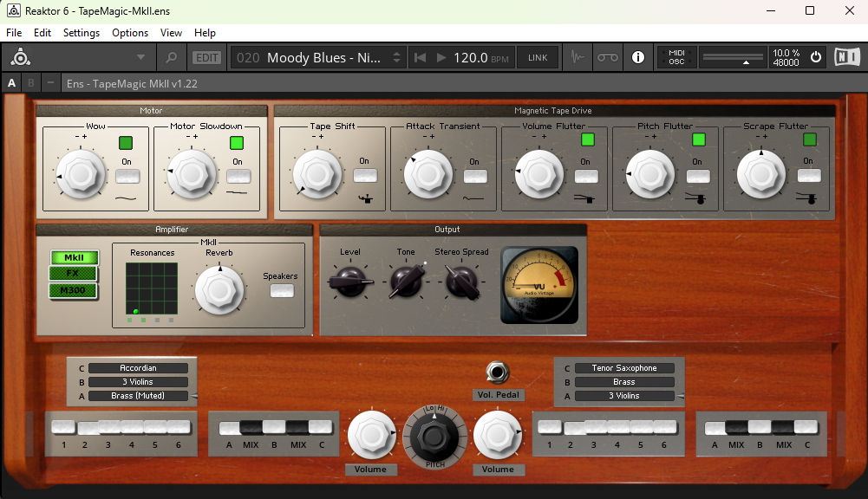Click the Native Instruments NI logo
The height and width of the screenshot is (499, 868).
[847, 57]
